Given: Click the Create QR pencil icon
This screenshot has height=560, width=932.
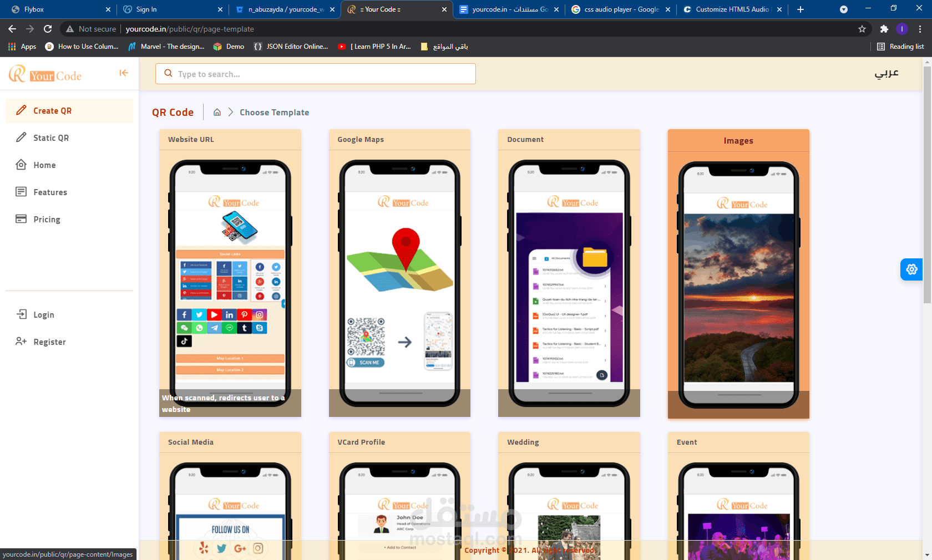Looking at the screenshot, I should pos(21,110).
